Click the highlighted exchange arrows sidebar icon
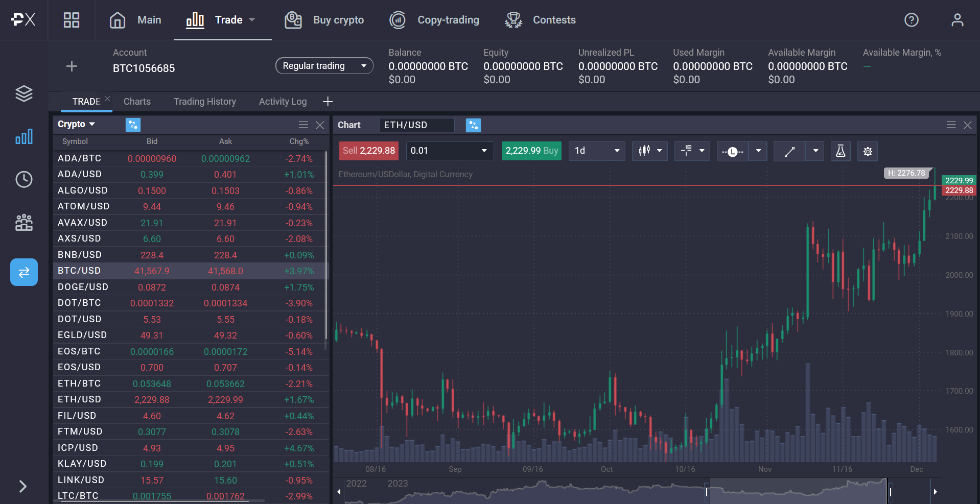Image resolution: width=980 pixels, height=504 pixels. pos(24,272)
